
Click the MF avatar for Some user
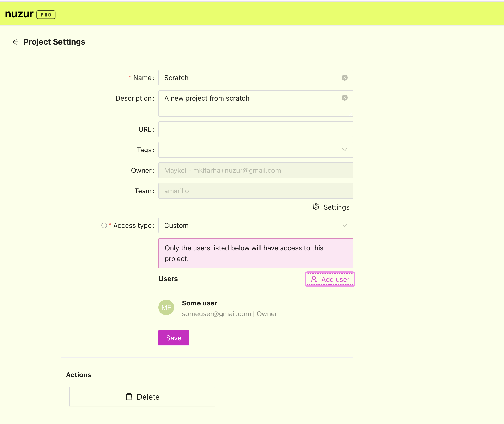[x=166, y=307]
